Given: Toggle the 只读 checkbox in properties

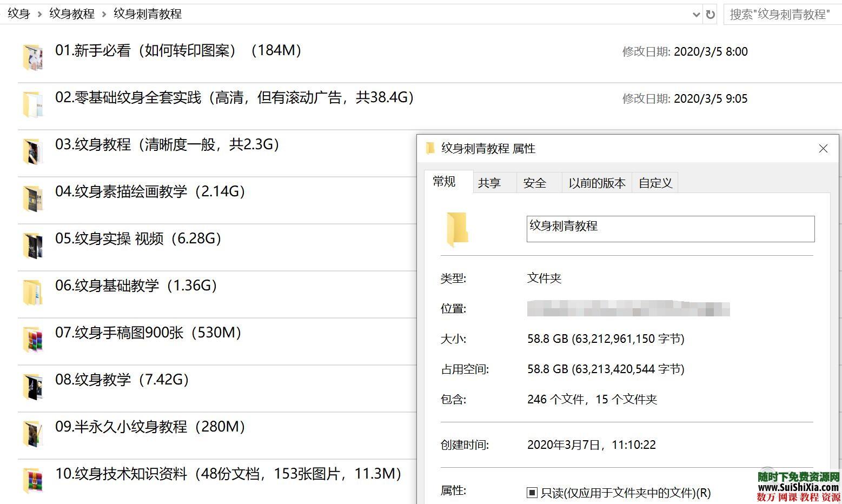Looking at the screenshot, I should pos(531,493).
